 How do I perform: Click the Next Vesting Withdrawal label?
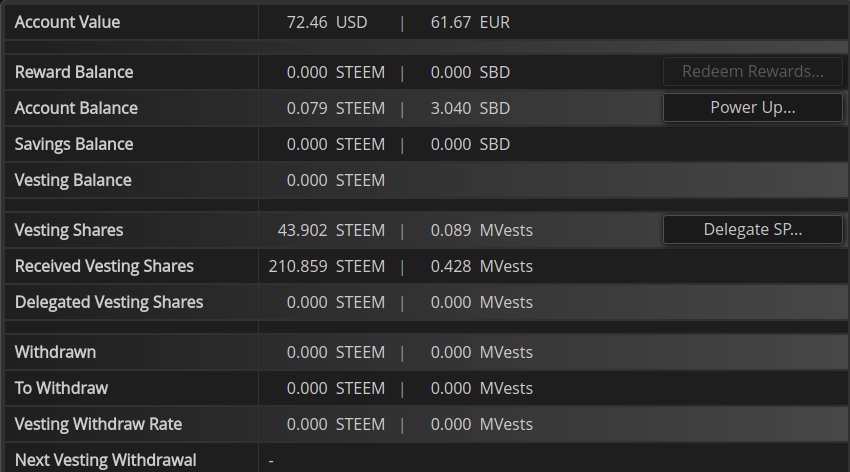(105, 460)
